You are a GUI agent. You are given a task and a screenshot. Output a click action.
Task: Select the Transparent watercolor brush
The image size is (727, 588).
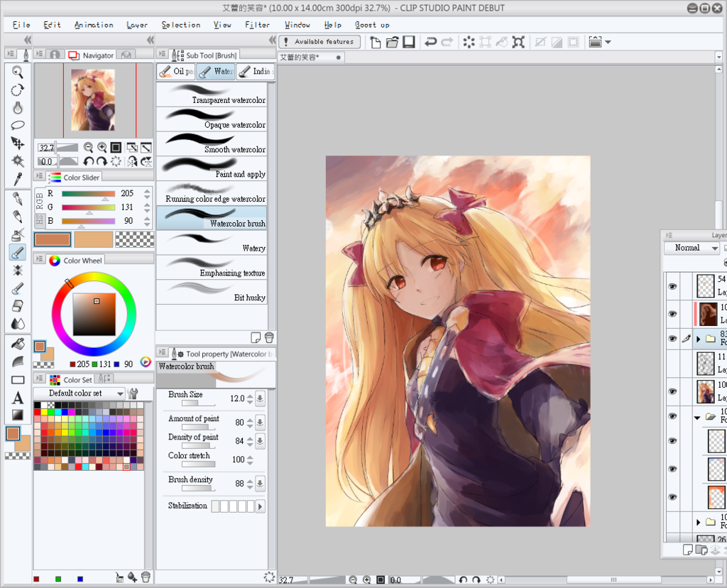pyautogui.click(x=212, y=94)
